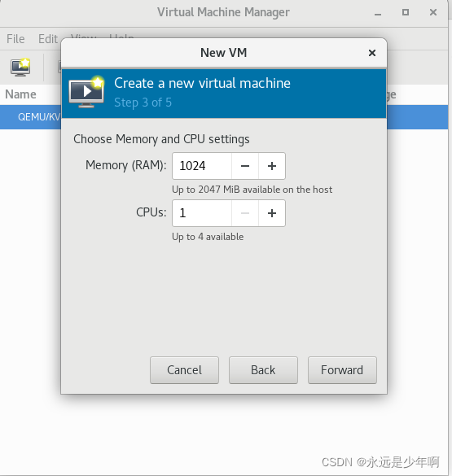Viewport: 452px width, 476px height.
Task: Go to previous step with Back
Action: [263, 370]
